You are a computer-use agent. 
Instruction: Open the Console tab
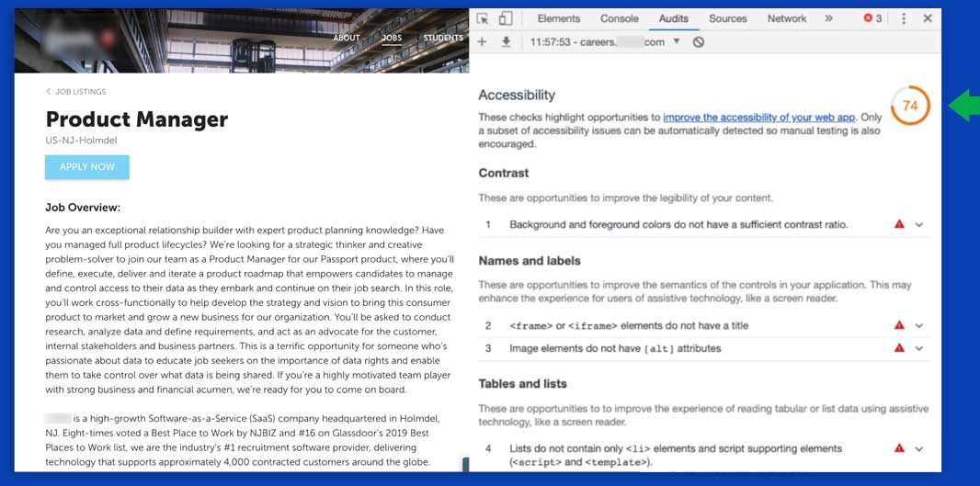[619, 18]
